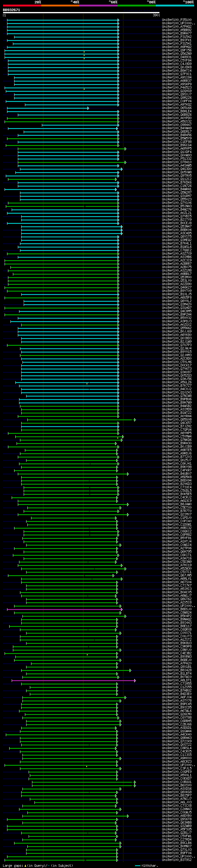The width and height of the screenshot is (197, 868).
Task: Click the green alignment bar for A6MVP5
Action: point(72,149)
